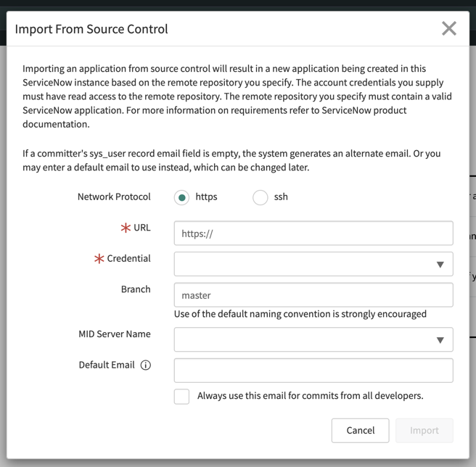Enable always use this email checkbox

point(181,397)
